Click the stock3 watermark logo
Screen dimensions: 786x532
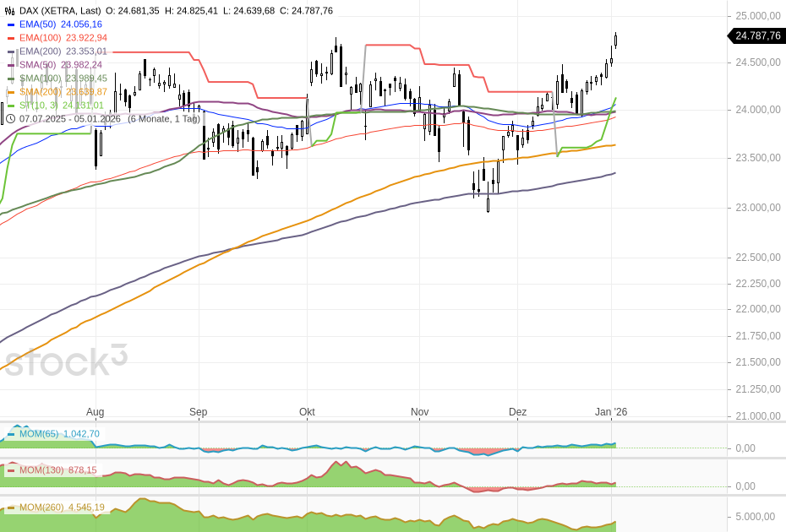click(66, 361)
